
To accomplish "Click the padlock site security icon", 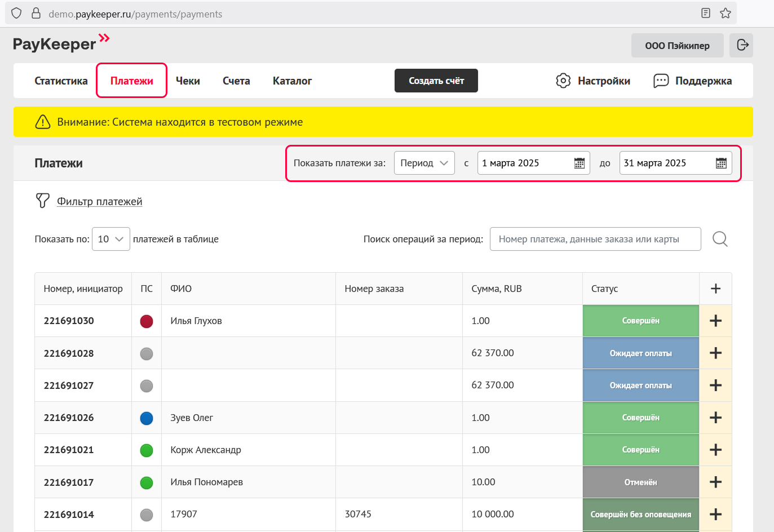I will pyautogui.click(x=36, y=13).
